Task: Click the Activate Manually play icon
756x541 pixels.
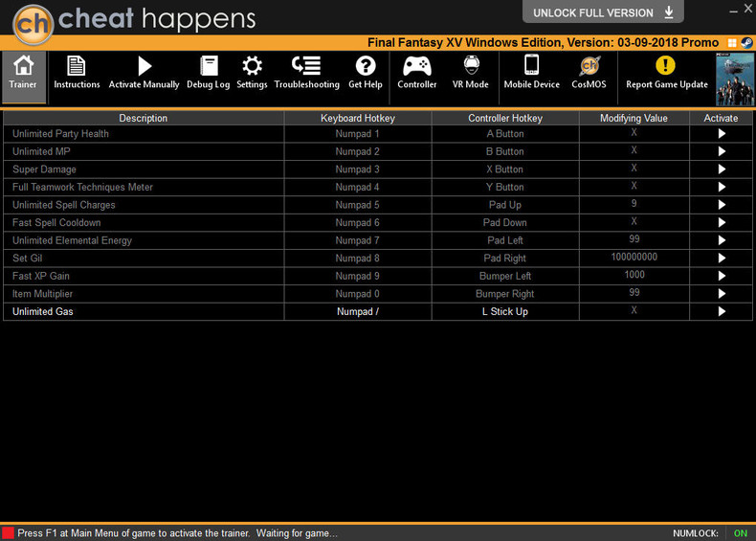Action: coord(145,66)
